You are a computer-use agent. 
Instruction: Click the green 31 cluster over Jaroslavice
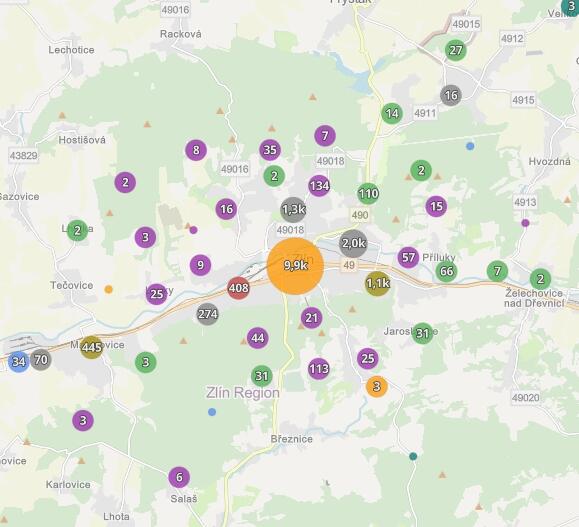[422, 333]
